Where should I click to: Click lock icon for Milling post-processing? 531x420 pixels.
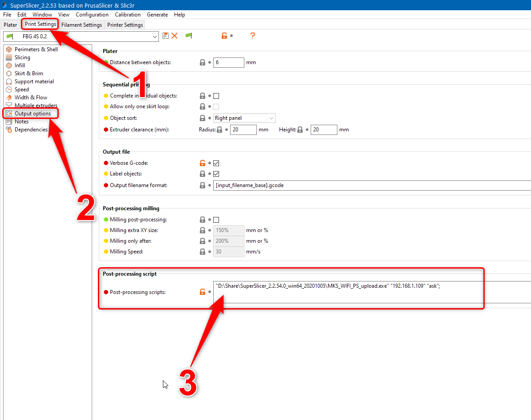pyautogui.click(x=202, y=220)
